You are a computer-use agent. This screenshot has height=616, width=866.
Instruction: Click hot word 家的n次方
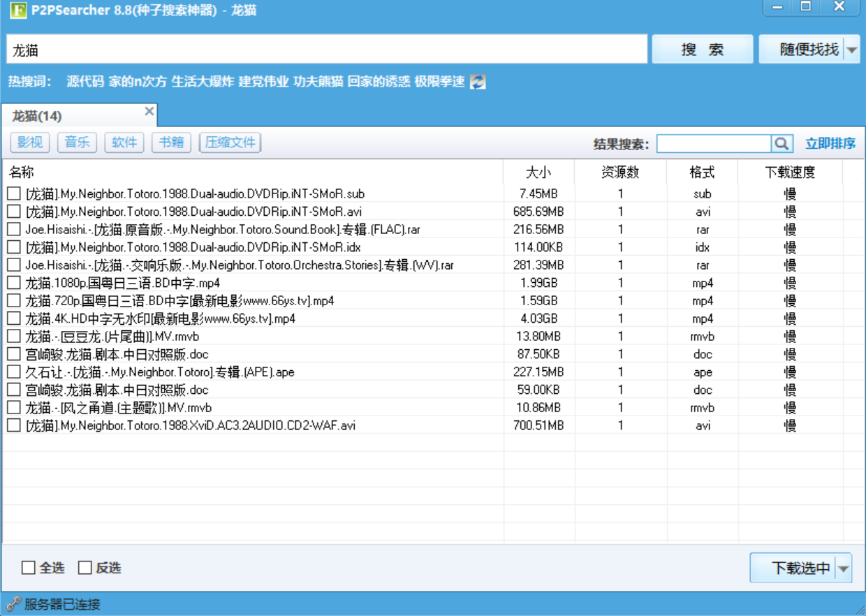pyautogui.click(x=138, y=82)
